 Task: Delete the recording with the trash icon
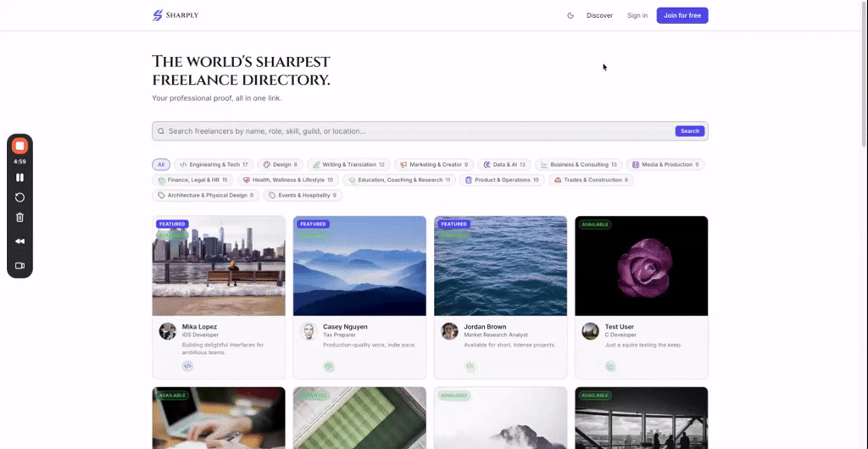tap(19, 218)
